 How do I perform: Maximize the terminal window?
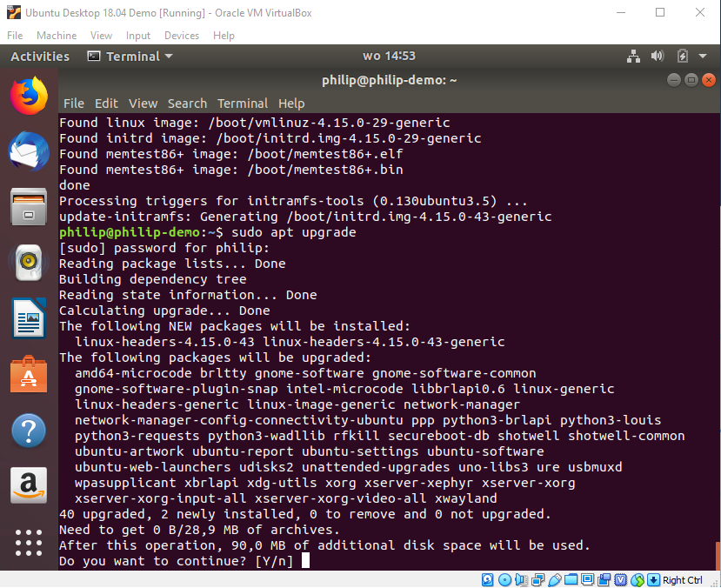[691, 80]
